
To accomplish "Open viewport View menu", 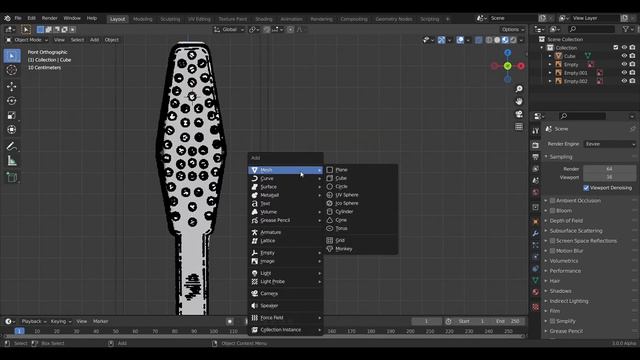I will tap(59, 40).
